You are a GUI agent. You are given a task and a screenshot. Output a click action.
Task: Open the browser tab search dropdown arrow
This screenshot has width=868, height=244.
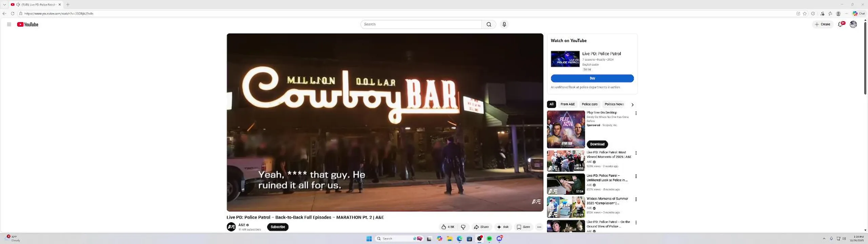(x=4, y=4)
